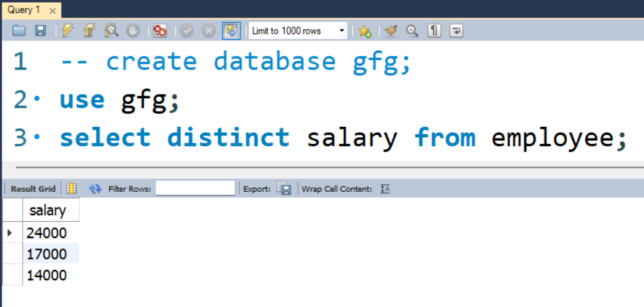Beautify query with broom icon
This screenshot has height=307, width=644.
(x=391, y=31)
